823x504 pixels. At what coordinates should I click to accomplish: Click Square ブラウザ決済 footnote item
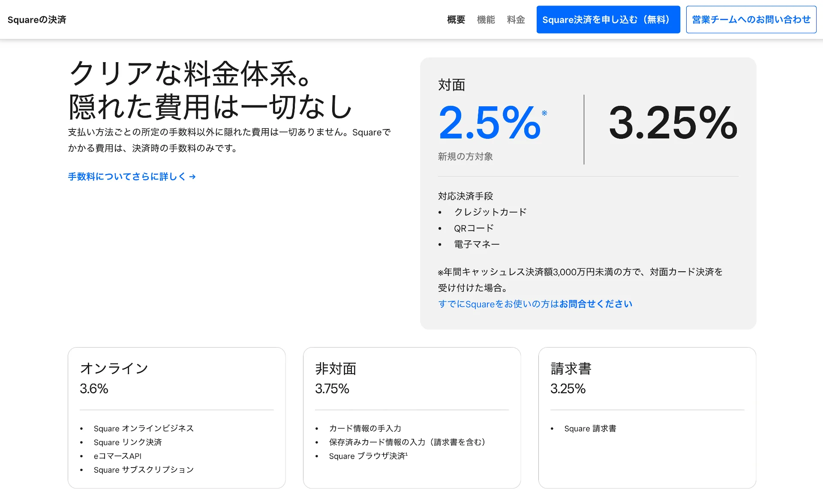coord(368,456)
